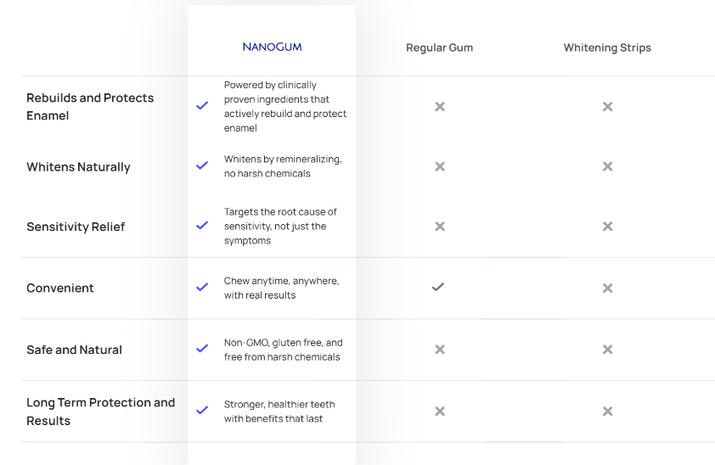Click the Rebuilds and Protects Enamel label
This screenshot has height=465, width=715.
click(90, 107)
